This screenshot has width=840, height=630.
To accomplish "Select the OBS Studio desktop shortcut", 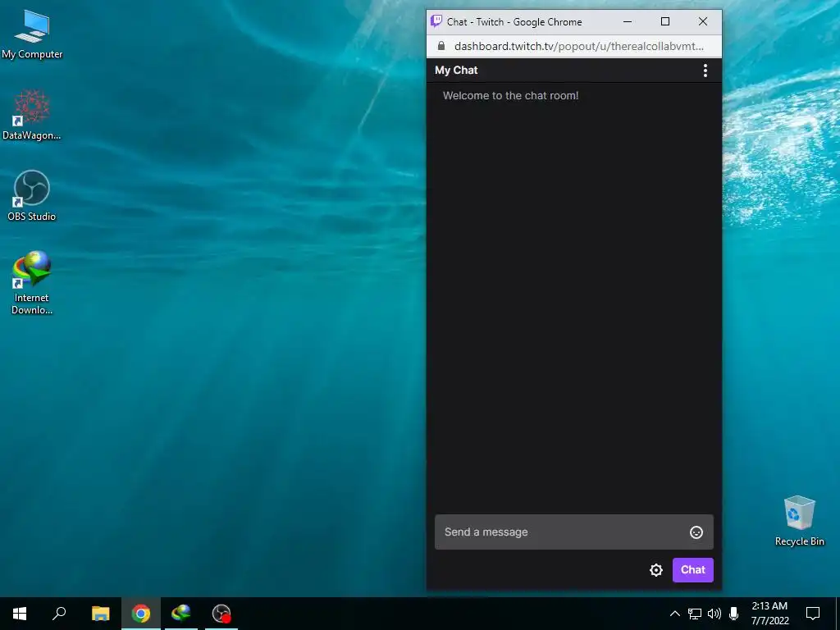I will point(32,196).
